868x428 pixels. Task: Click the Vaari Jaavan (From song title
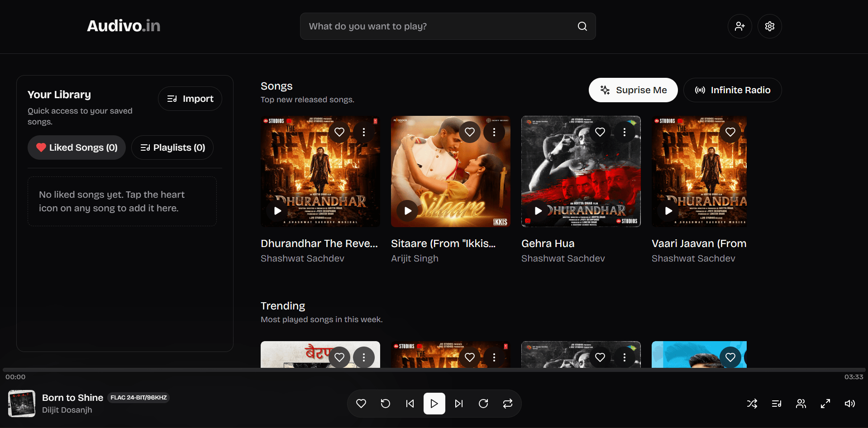[x=699, y=243]
